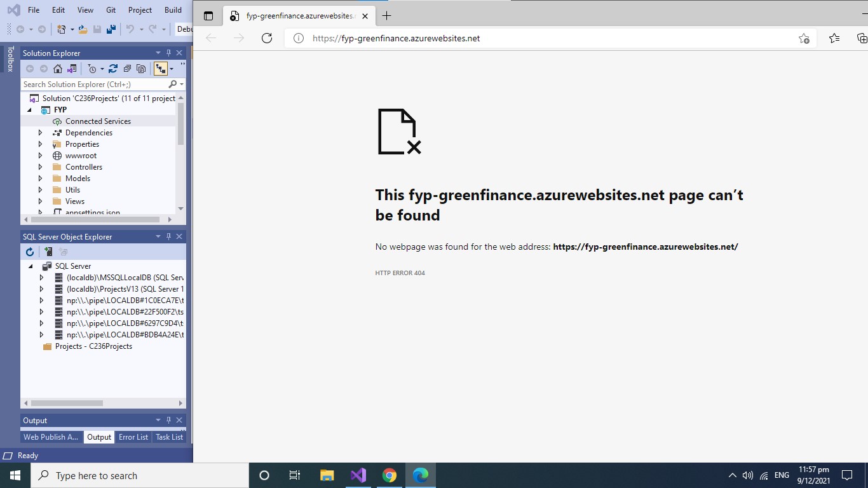Click the browser back button

[x=210, y=38]
